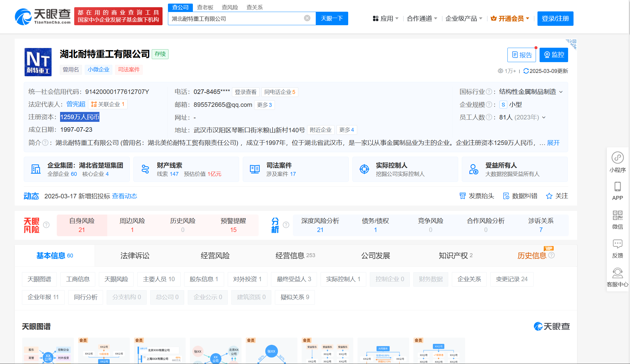Viewport: 630px width, 364px height.
Task: Open the 开通会员 membership dropdown
Action: [510, 19]
